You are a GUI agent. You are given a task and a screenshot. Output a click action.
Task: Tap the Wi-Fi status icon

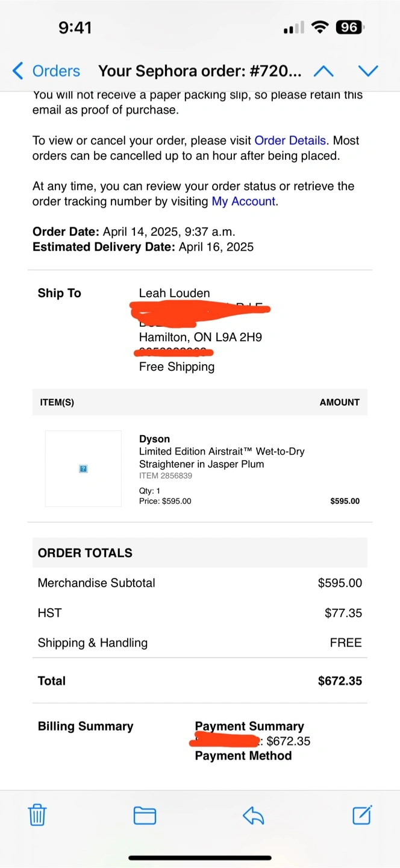pos(320,27)
